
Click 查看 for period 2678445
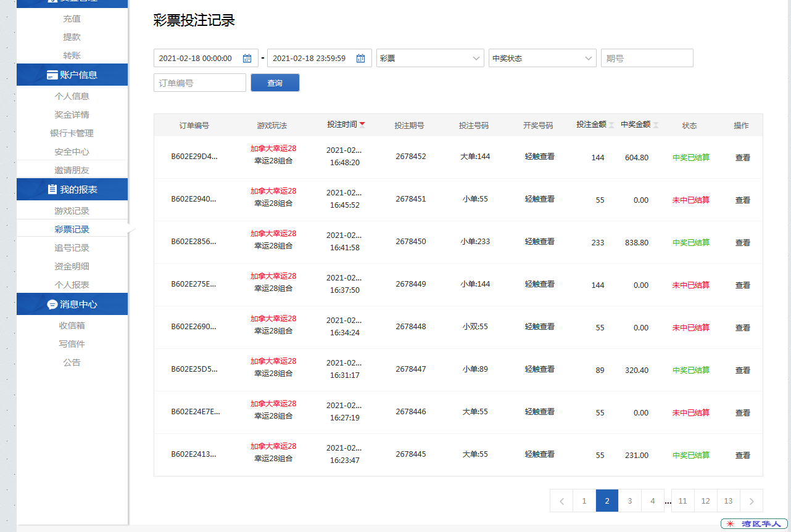coord(743,456)
